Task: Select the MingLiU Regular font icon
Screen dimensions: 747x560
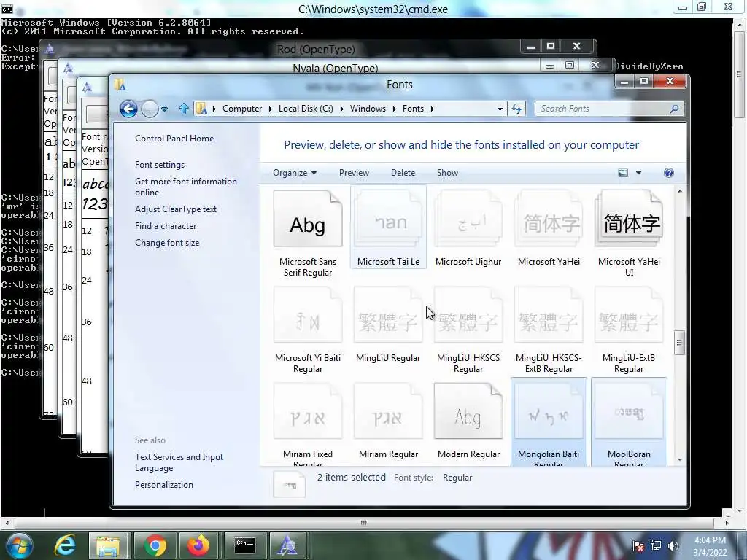Action: coord(388,315)
